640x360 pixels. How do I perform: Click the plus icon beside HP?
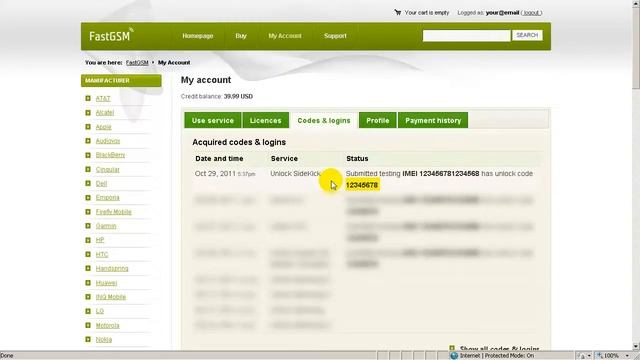(88, 240)
